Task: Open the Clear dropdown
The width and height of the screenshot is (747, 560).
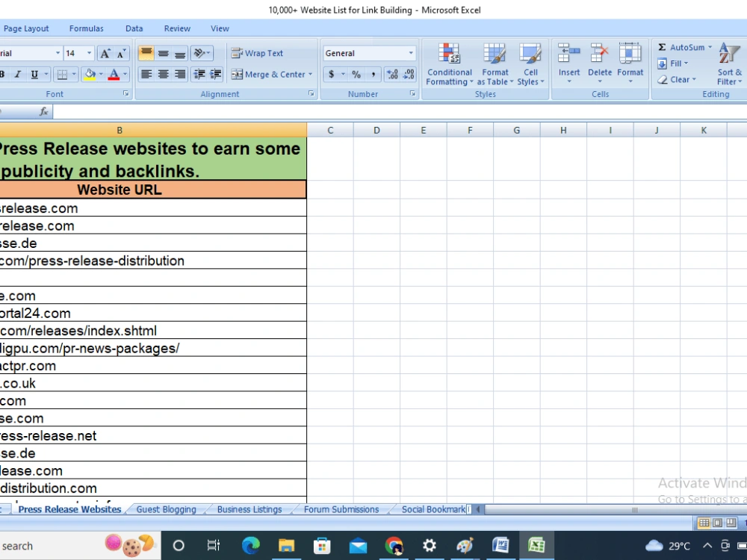Action: [x=677, y=80]
